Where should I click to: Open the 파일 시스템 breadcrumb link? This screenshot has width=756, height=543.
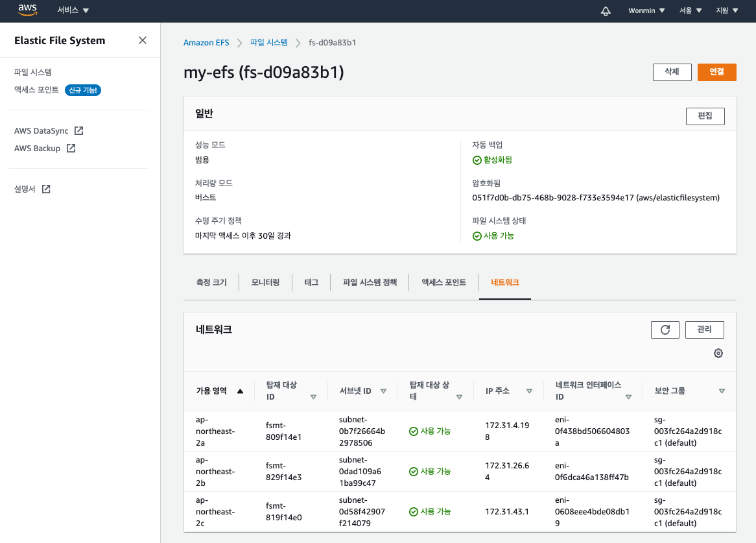(x=269, y=43)
